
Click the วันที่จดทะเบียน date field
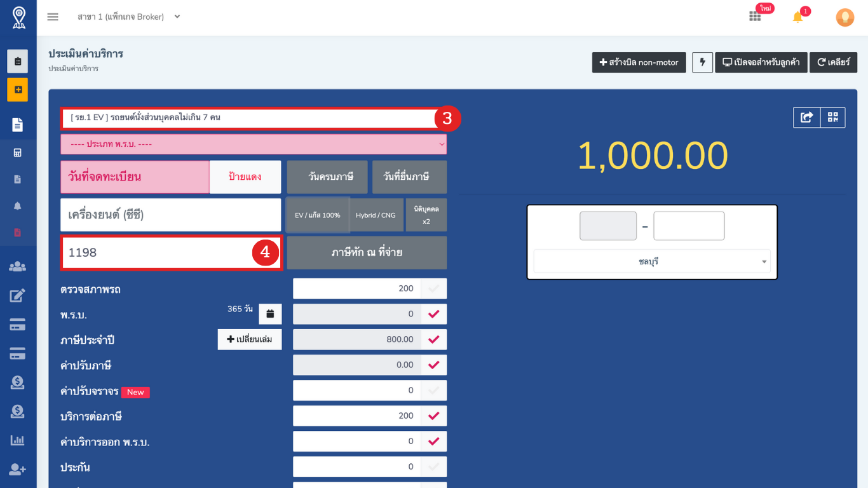pyautogui.click(x=135, y=177)
